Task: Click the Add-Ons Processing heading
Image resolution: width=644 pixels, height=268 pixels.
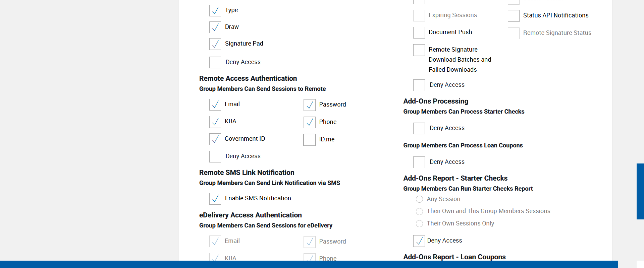Action: click(x=436, y=101)
